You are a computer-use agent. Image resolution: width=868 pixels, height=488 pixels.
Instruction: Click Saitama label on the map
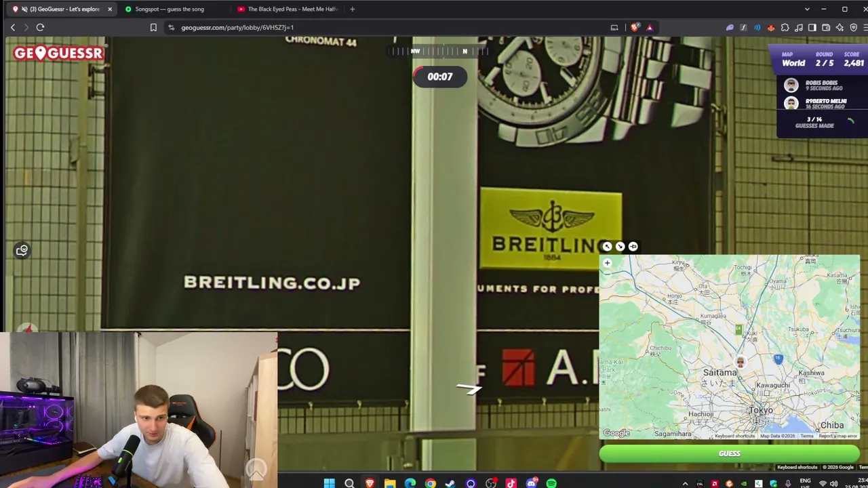coord(719,373)
